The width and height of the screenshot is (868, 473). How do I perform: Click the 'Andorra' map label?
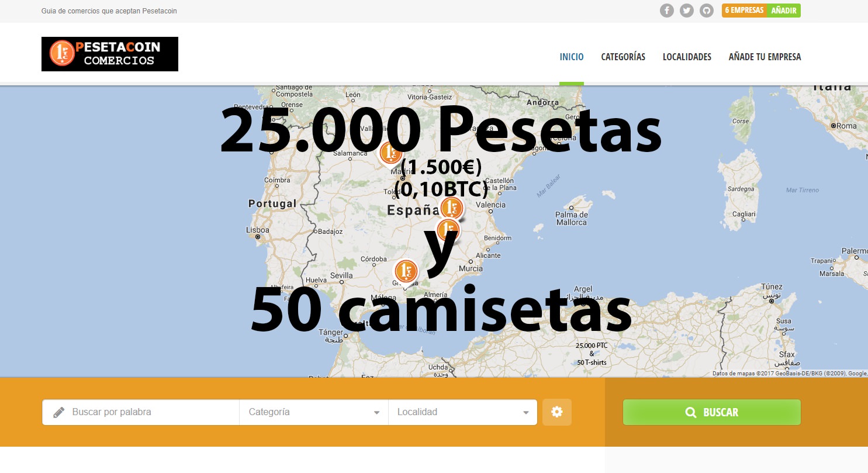[x=542, y=102]
